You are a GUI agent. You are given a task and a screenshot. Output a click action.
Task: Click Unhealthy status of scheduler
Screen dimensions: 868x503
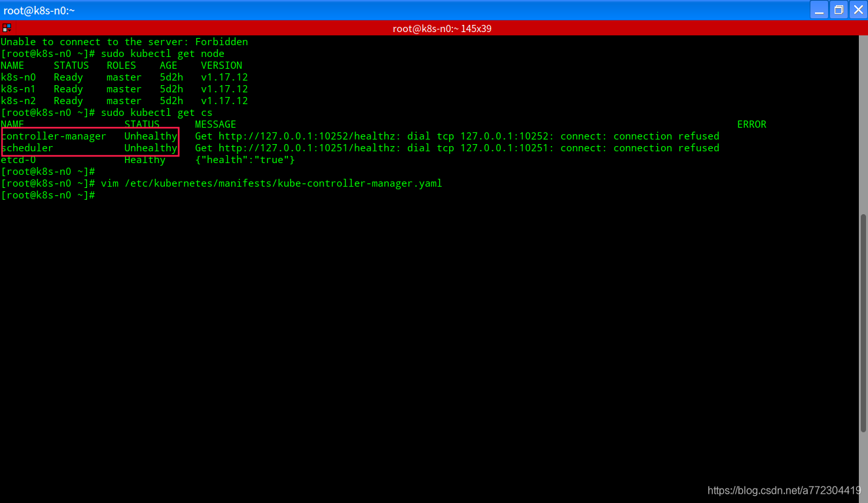[x=151, y=148]
